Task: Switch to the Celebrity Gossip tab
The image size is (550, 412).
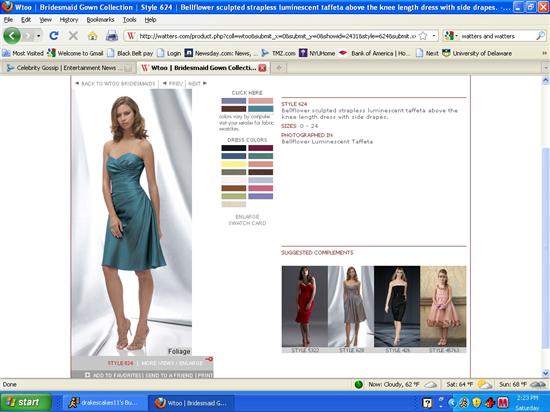Action: tap(68, 68)
